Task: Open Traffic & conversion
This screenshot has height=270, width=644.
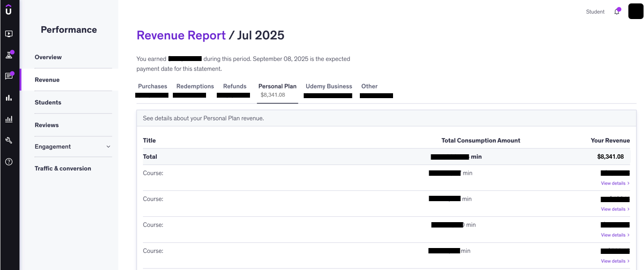Action: [63, 168]
